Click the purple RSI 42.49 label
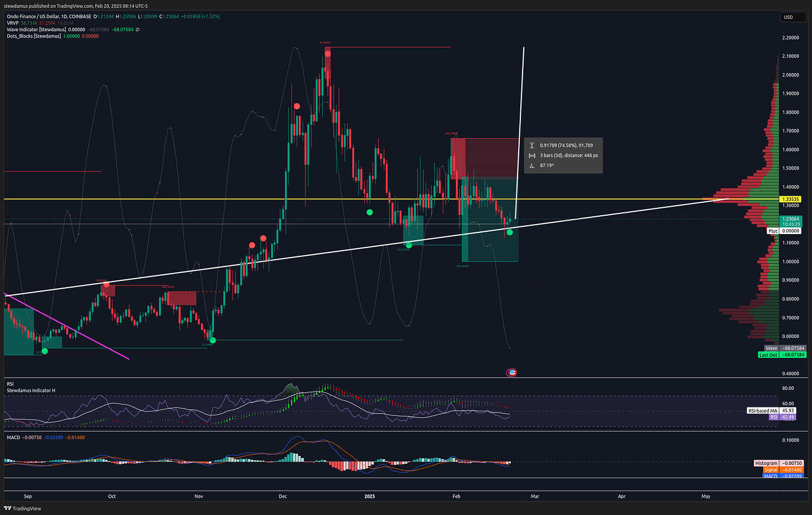Image resolution: width=812 pixels, height=515 pixels. tap(782, 417)
